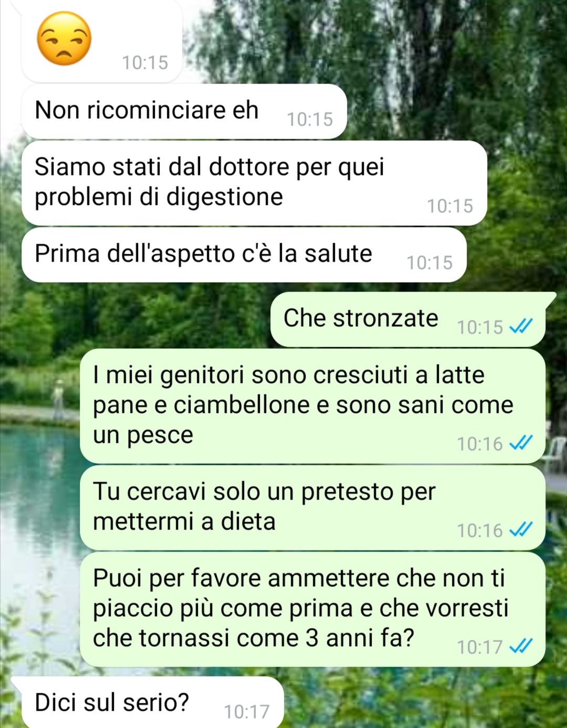The height and width of the screenshot is (728, 567).
Task: Select the 'Puoi per favore ammettere' message
Action: (x=313, y=609)
